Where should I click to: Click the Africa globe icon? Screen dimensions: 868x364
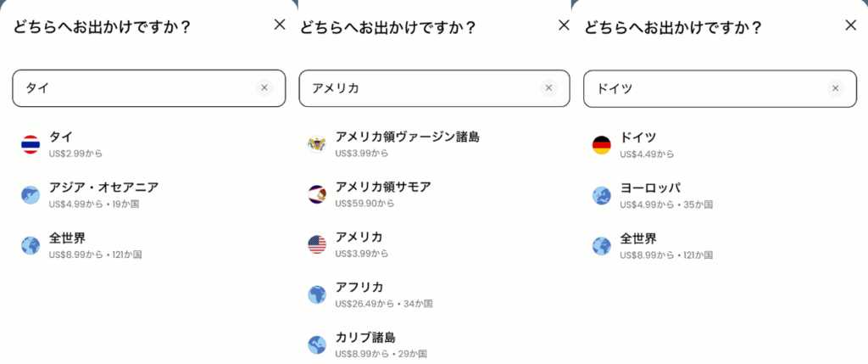(317, 294)
